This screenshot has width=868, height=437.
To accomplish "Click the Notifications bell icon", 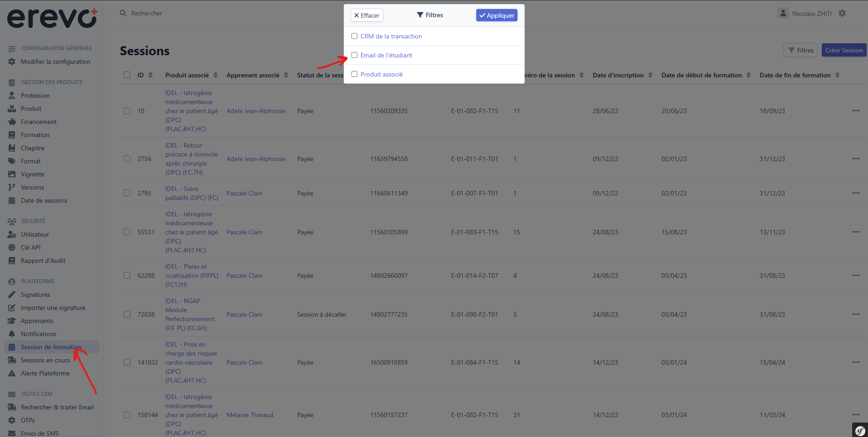I will 12,334.
